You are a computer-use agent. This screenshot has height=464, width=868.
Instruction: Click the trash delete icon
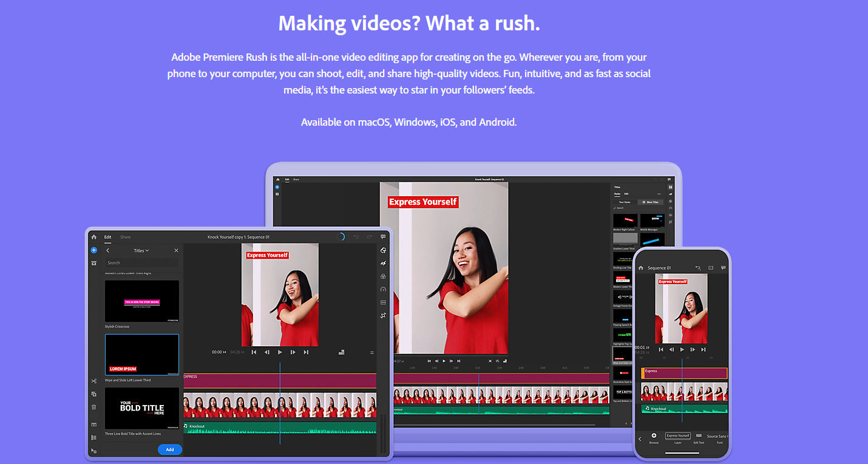94,405
